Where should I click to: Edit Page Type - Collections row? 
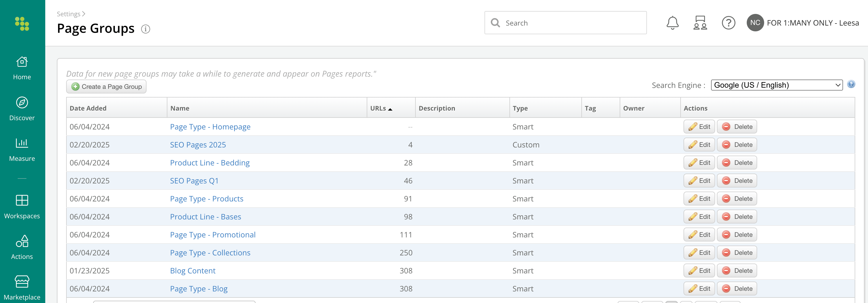(x=699, y=253)
